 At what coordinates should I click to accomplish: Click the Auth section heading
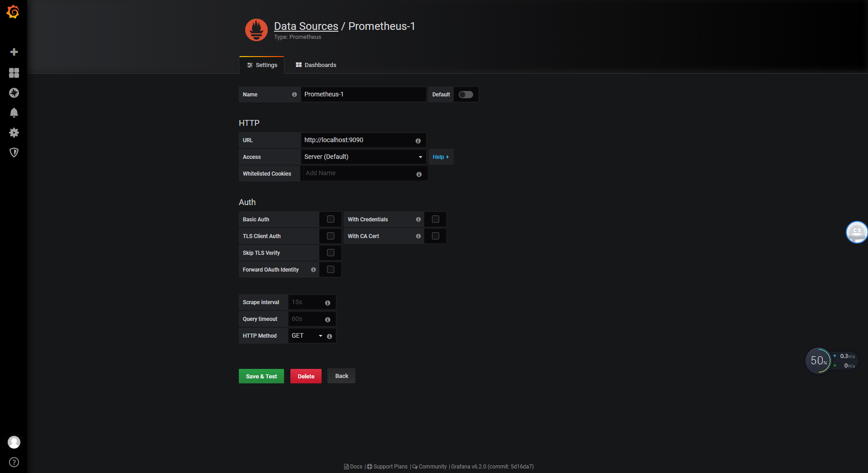coord(247,202)
